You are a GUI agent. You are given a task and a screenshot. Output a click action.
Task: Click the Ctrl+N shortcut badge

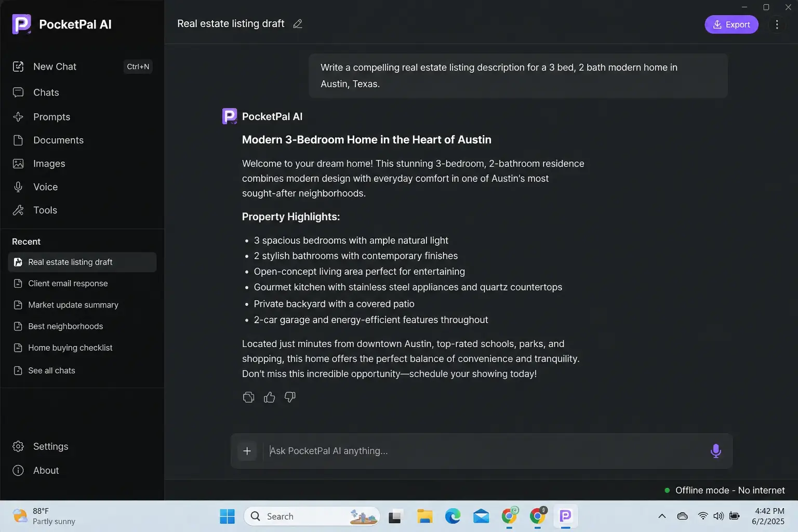click(138, 66)
